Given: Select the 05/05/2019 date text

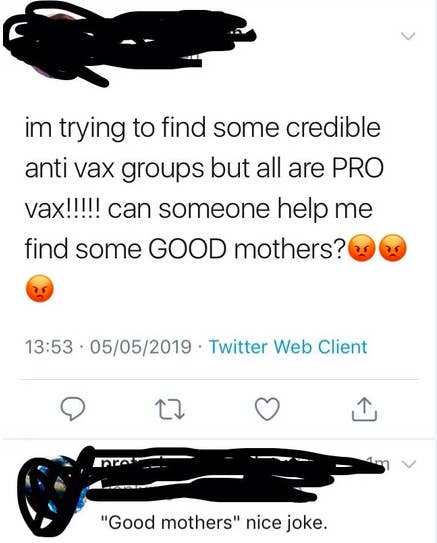Looking at the screenshot, I should 141,347.
